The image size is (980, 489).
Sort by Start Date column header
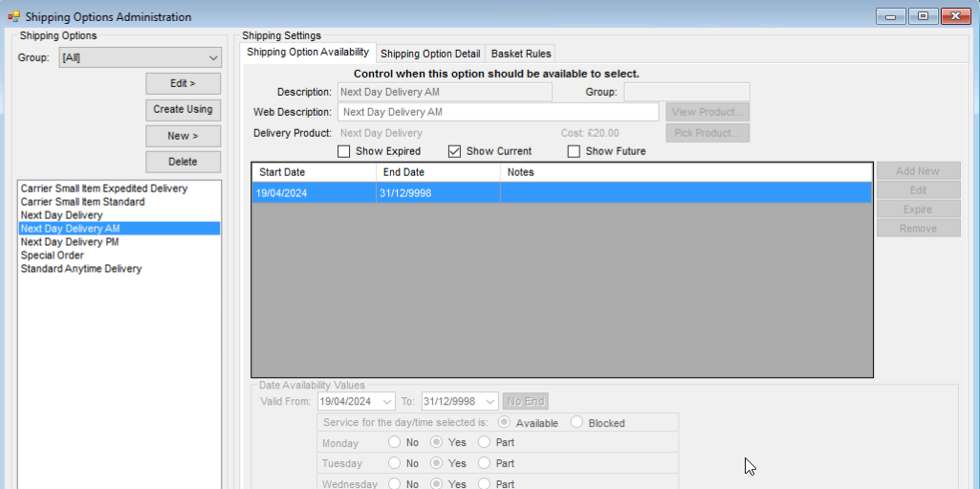tap(314, 172)
